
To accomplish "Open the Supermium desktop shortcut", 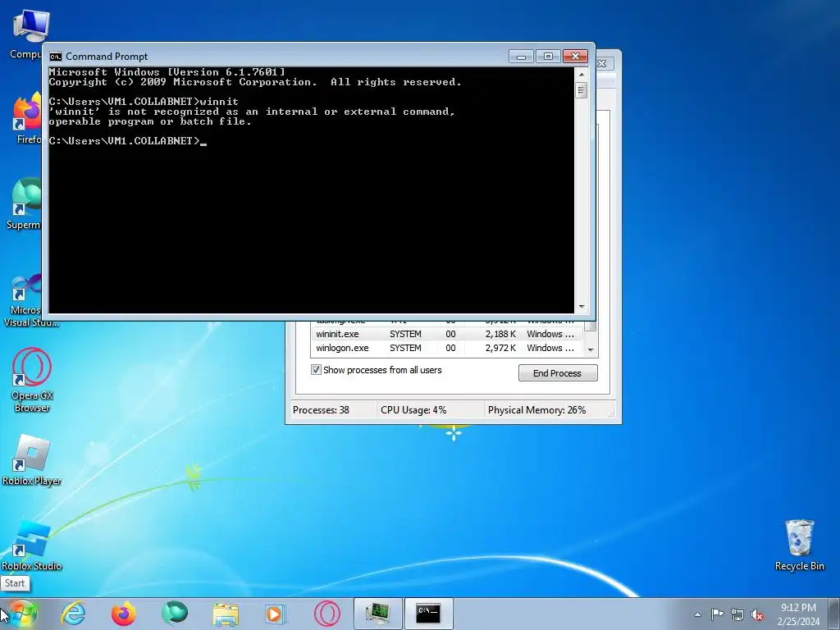I will click(x=24, y=204).
